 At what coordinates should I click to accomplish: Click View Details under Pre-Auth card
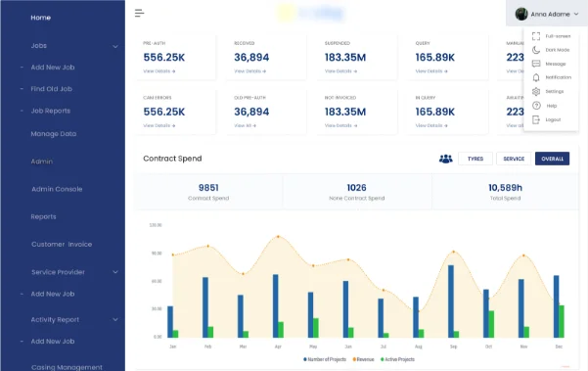[x=159, y=70]
